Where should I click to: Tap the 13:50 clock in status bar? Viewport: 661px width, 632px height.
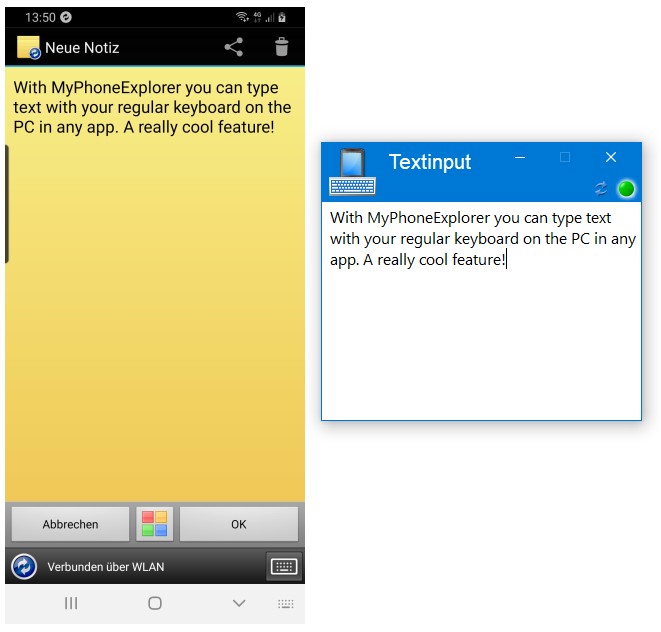(x=40, y=17)
